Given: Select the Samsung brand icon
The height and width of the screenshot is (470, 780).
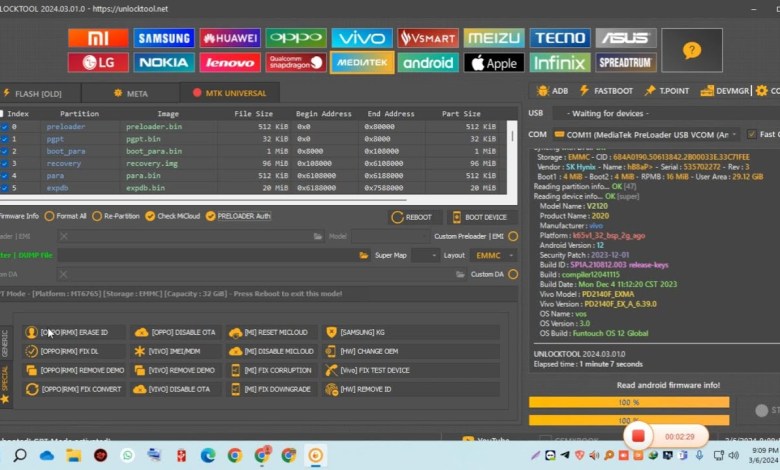Looking at the screenshot, I should [x=164, y=38].
